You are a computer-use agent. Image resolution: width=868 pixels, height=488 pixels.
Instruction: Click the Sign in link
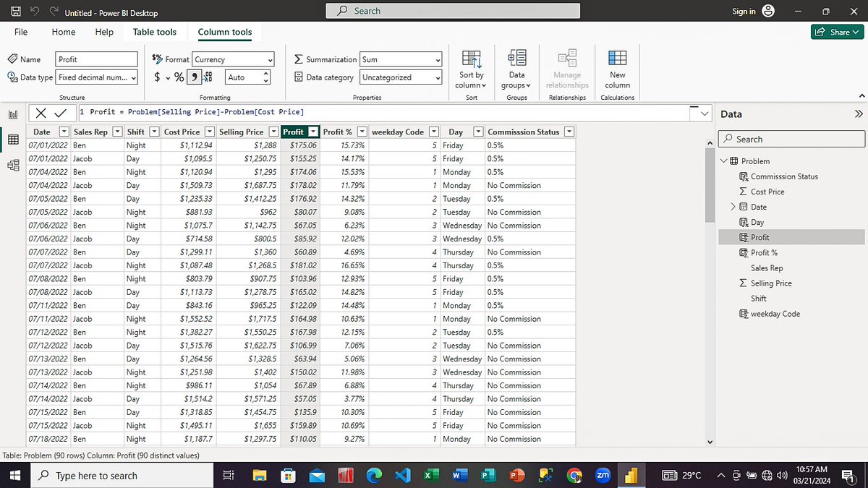pyautogui.click(x=744, y=11)
